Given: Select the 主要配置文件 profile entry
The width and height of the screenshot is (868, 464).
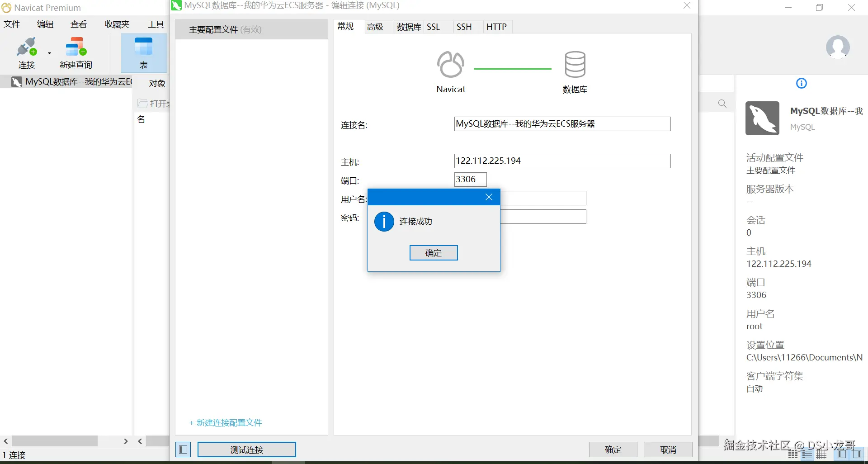Looking at the screenshot, I should (251, 29).
